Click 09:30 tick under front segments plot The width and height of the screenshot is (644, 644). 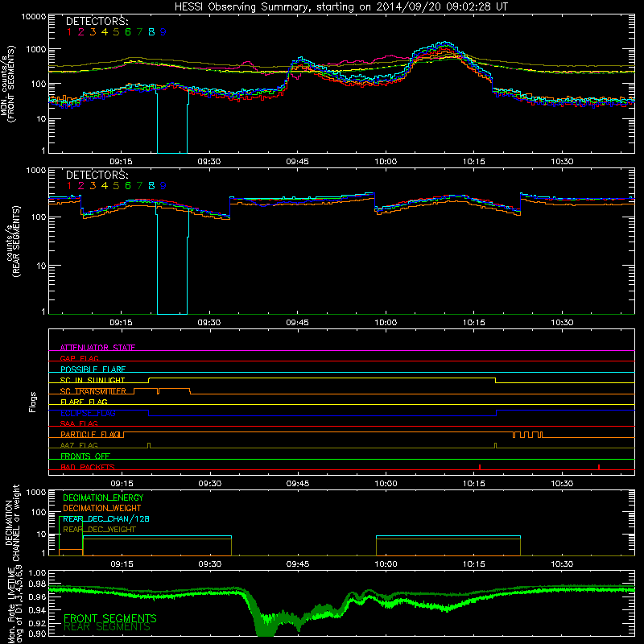209,161
